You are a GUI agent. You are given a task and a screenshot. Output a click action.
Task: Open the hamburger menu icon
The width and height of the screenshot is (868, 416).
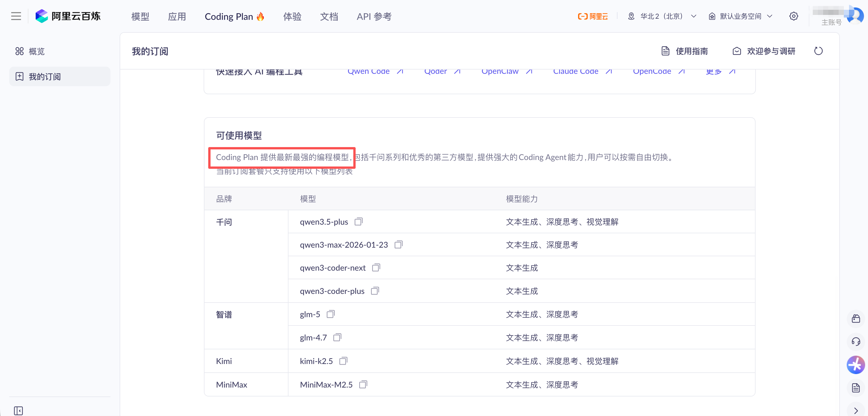pyautogui.click(x=16, y=16)
